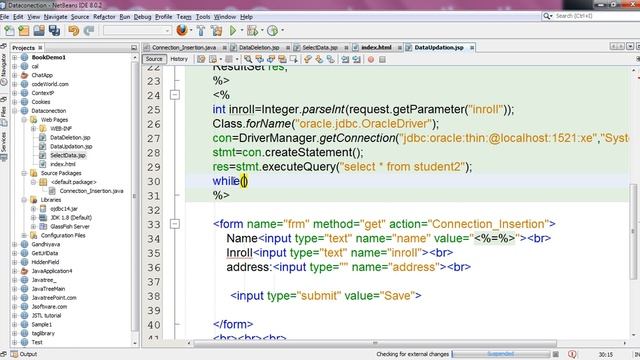Screen dimensions: 640x360
Task: Click the Build Project hammer icon
Action: tap(201, 31)
